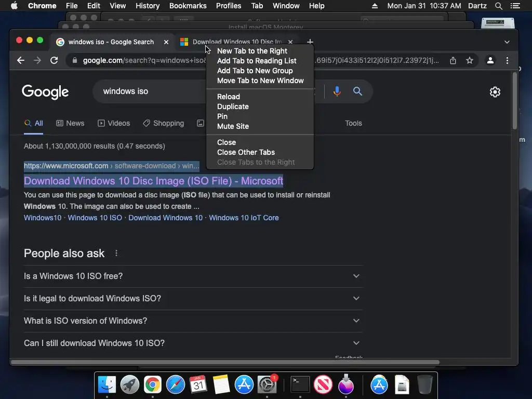Switch to the Shopping results tab
This screenshot has width=532, height=399.
coord(164,123)
